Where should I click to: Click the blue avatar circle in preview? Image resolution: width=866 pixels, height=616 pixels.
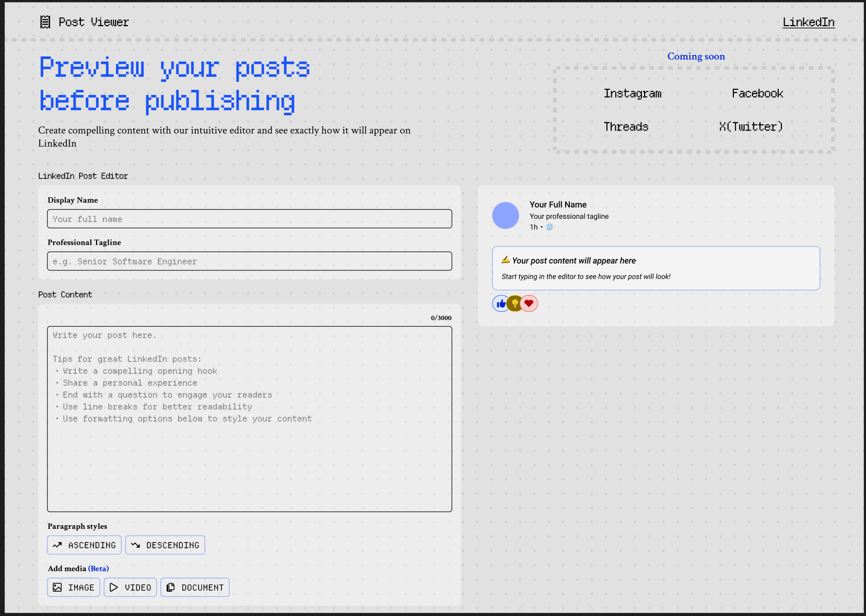pos(506,216)
